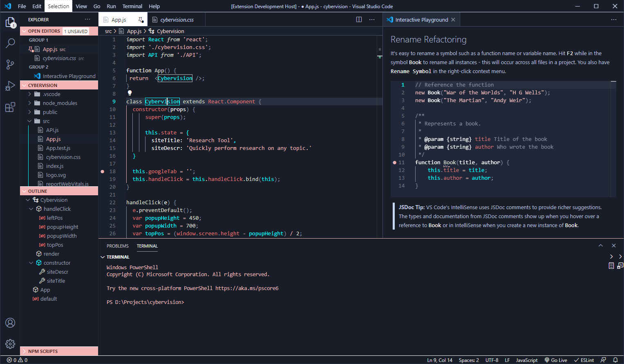The image size is (624, 364).
Task: Click the Cybervision symbol icon in breadcrumbs
Action: click(x=152, y=31)
